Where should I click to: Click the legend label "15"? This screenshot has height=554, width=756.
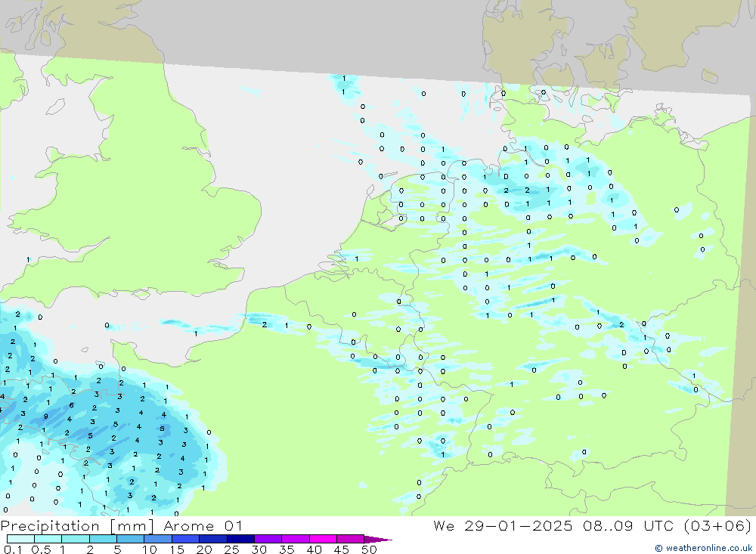[176, 549]
